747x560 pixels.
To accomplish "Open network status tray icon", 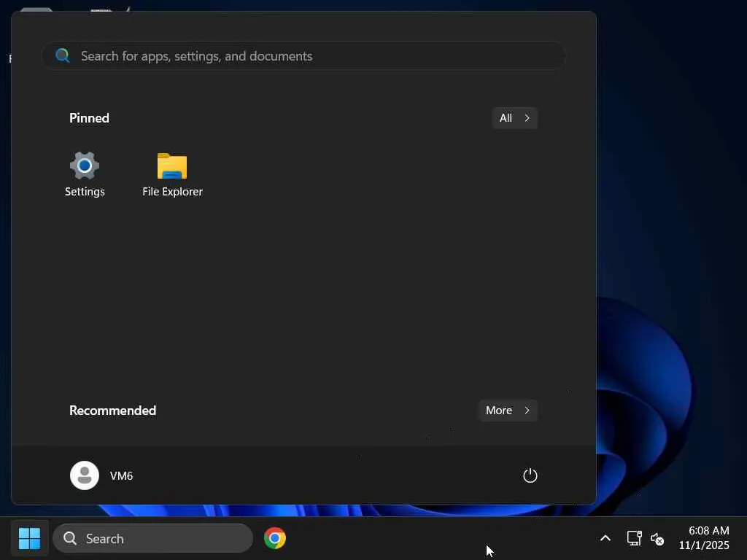I will (x=634, y=539).
